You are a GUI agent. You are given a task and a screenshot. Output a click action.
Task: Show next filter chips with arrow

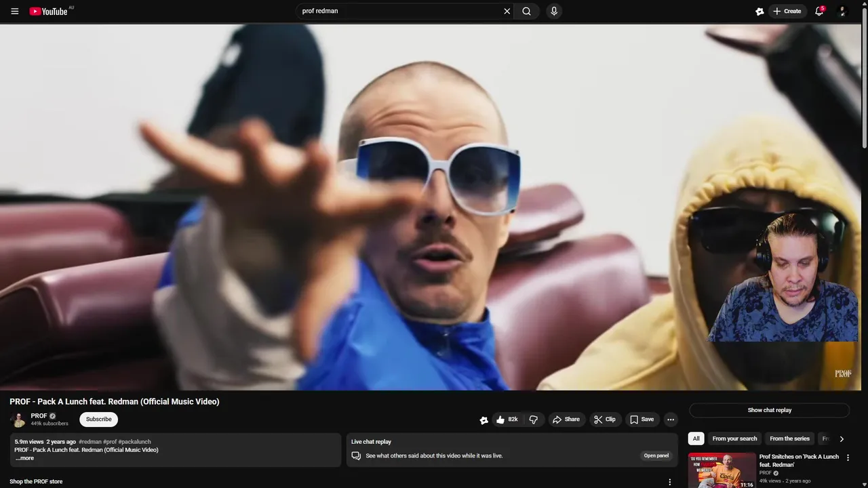(842, 439)
